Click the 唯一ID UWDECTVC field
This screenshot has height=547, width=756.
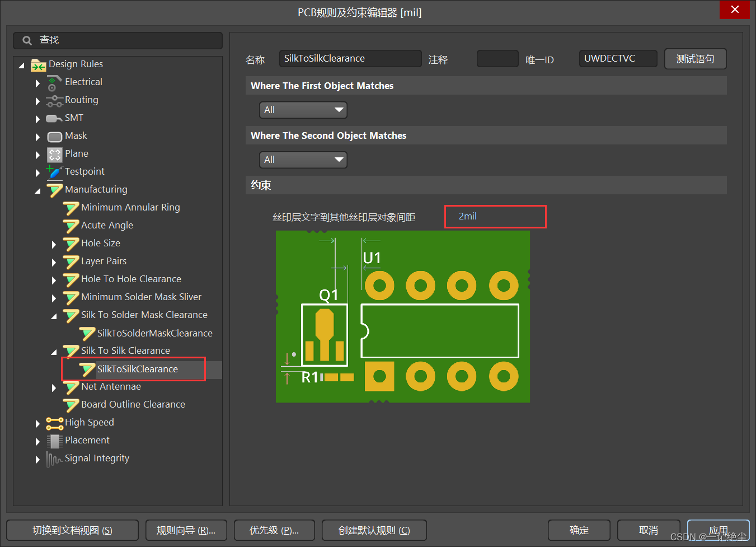click(618, 58)
